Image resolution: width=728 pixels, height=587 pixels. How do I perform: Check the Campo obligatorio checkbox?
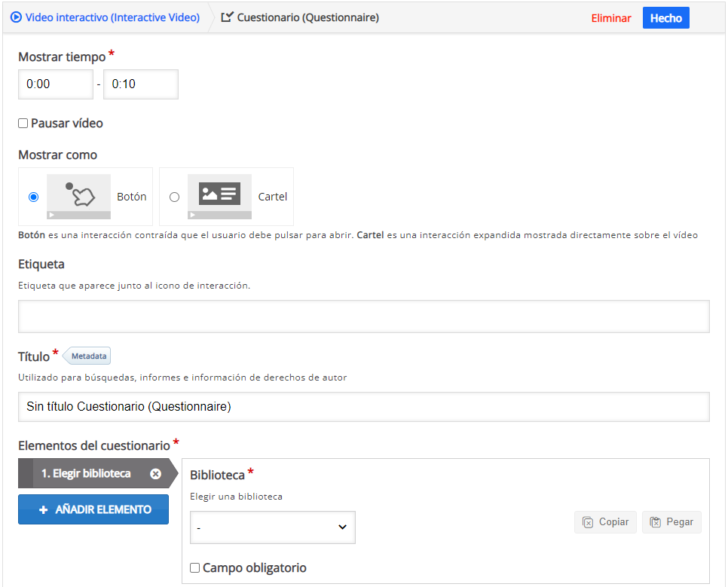[x=195, y=568]
